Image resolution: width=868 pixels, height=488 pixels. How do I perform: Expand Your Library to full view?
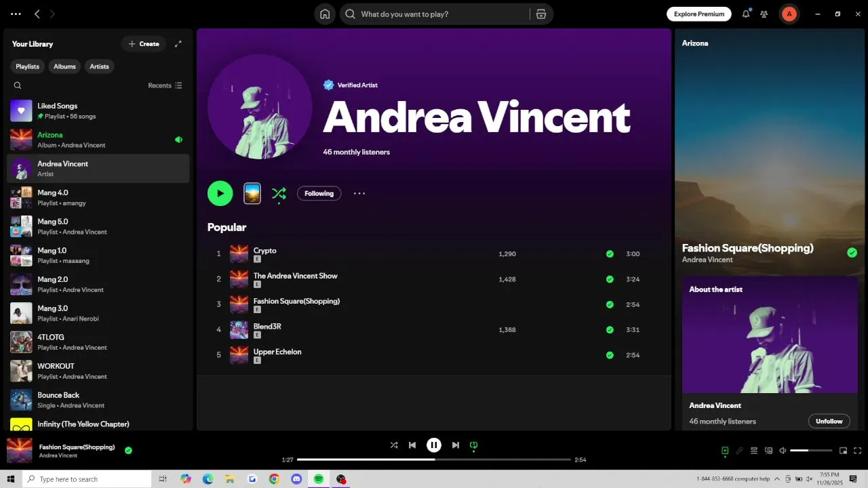pyautogui.click(x=178, y=44)
